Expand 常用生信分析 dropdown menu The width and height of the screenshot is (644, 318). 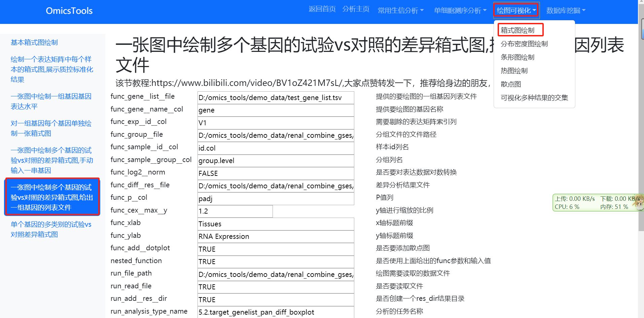(x=400, y=10)
